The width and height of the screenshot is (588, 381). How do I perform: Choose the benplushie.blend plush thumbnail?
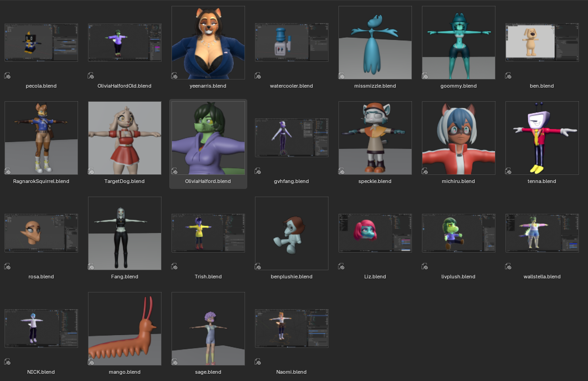pyautogui.click(x=292, y=233)
